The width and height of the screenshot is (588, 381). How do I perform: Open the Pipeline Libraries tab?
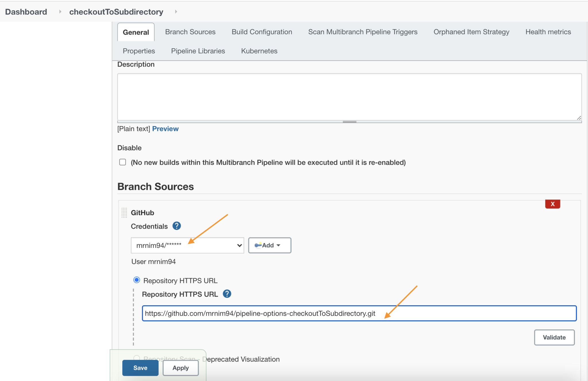click(198, 51)
